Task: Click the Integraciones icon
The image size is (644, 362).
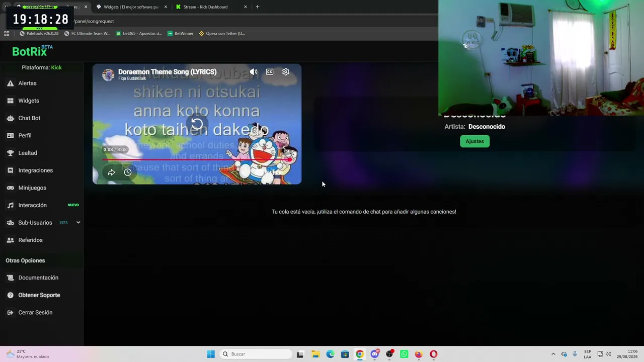Action: 10,170
